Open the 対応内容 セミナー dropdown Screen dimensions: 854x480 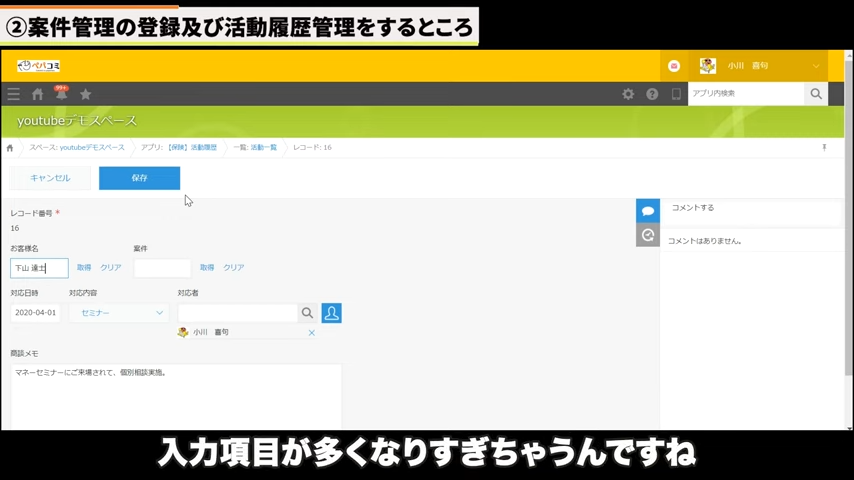tap(119, 313)
